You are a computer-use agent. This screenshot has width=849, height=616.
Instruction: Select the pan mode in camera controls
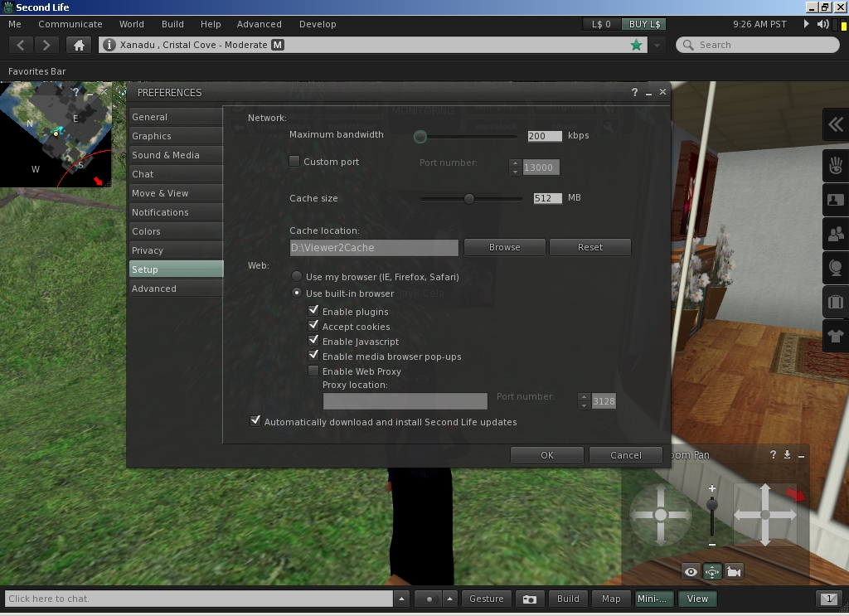[x=712, y=571]
